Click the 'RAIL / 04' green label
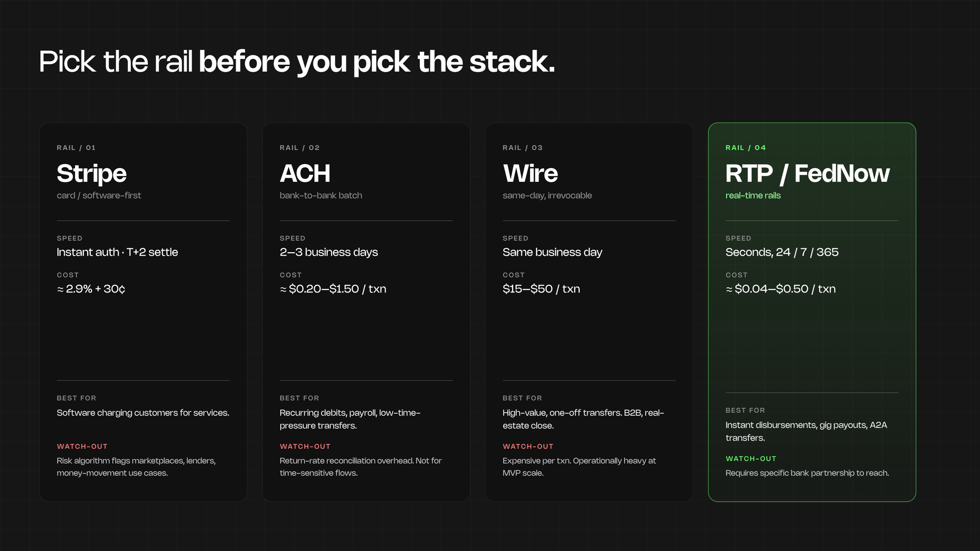Screen dimensions: 980x551 [x=745, y=148]
